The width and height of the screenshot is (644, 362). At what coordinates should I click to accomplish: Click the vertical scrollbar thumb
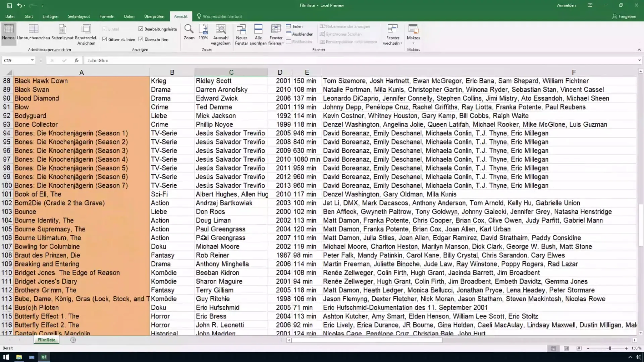click(640, 225)
